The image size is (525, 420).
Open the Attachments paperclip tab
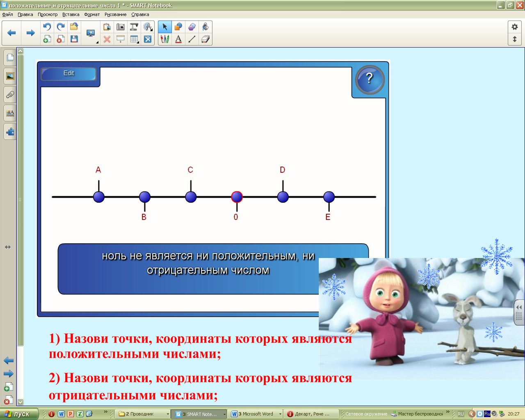tap(10, 94)
